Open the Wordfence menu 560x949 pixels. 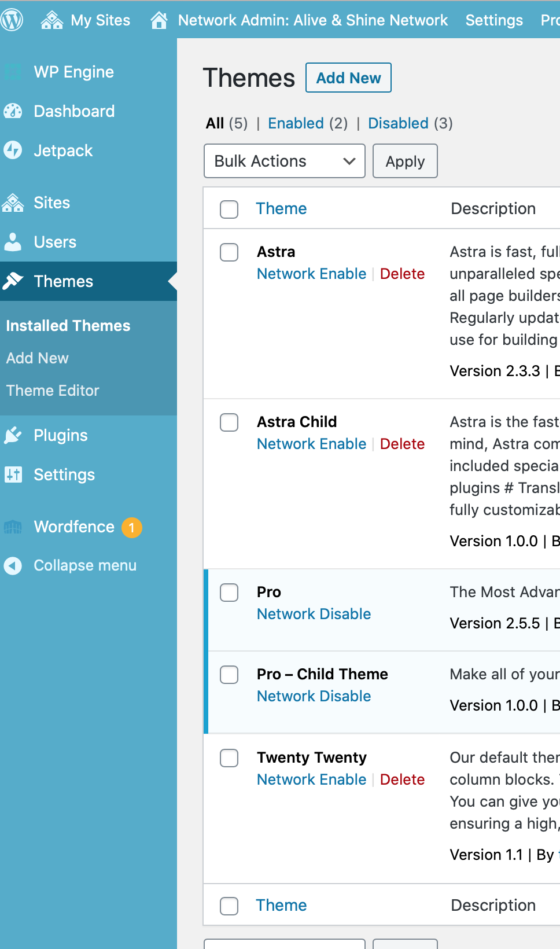click(x=74, y=527)
